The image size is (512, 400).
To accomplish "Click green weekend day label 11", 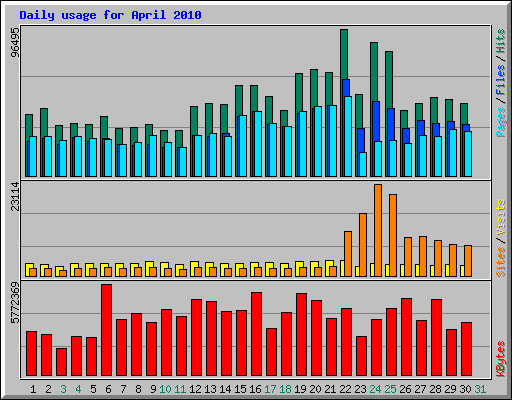I will (x=180, y=389).
